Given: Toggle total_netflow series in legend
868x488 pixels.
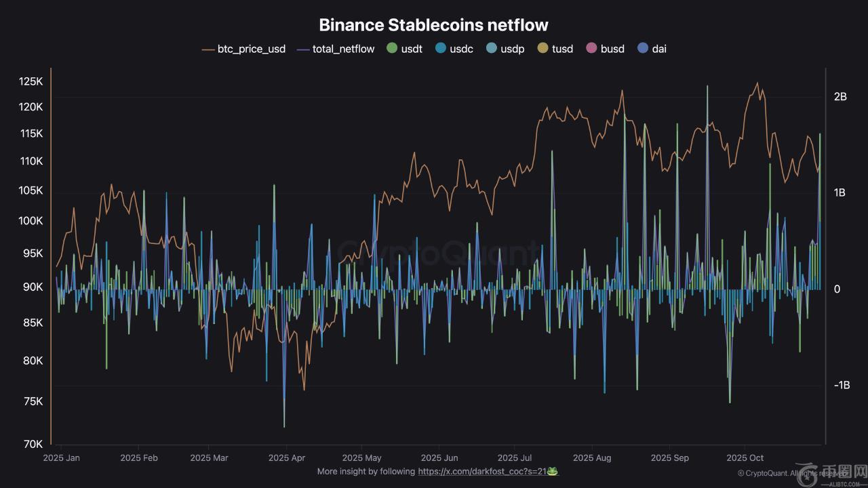Looking at the screenshot, I should (336, 49).
